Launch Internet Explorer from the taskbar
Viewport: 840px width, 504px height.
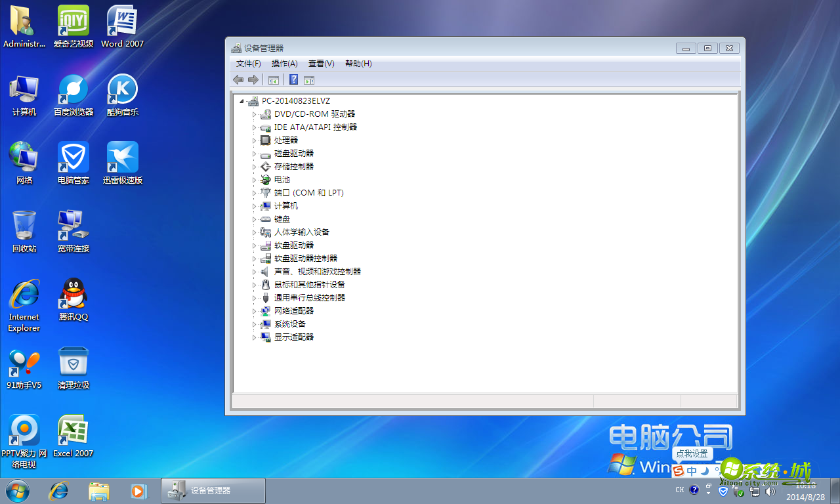pos(58,491)
